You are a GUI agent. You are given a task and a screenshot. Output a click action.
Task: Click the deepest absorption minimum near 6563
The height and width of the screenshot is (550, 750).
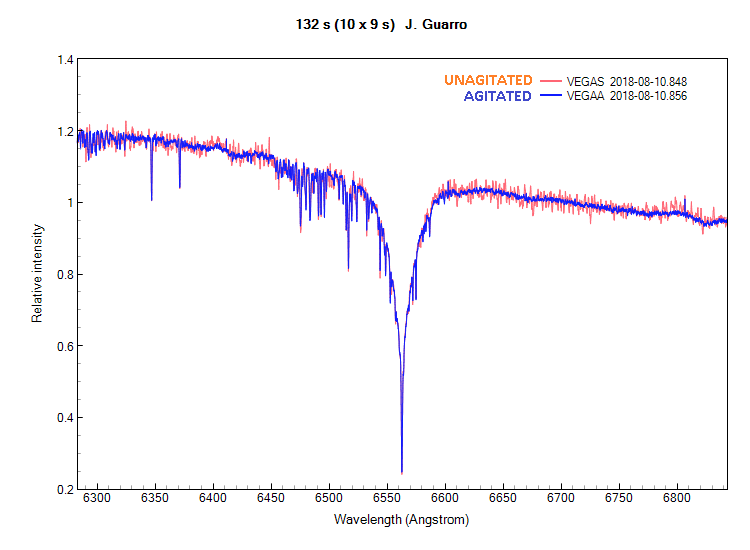pos(402,468)
